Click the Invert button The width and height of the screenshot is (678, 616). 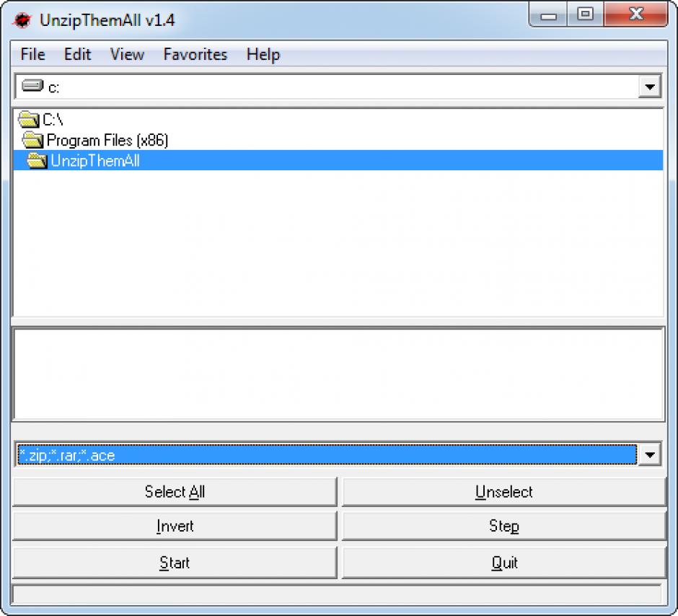(x=175, y=526)
